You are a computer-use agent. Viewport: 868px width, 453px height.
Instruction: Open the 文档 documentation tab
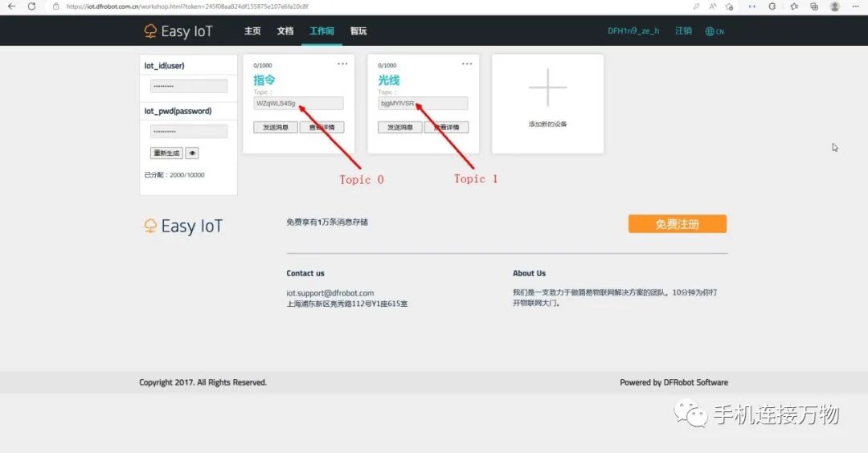[285, 31]
